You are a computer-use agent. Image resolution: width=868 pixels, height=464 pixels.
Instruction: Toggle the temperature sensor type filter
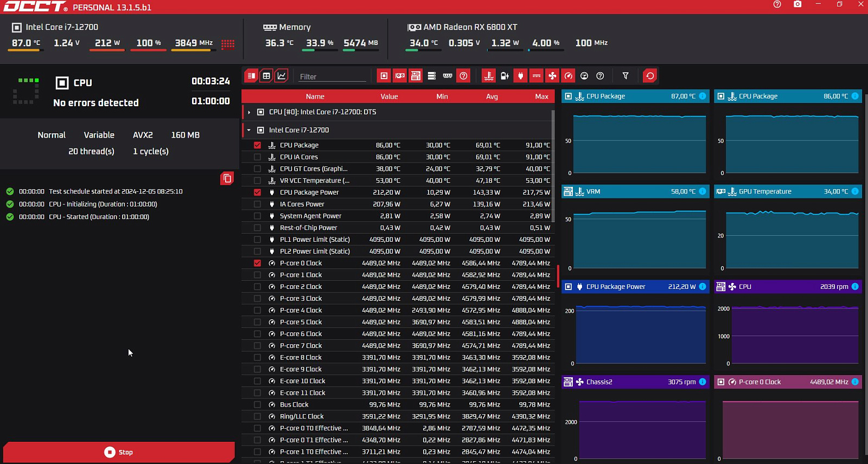click(x=489, y=76)
